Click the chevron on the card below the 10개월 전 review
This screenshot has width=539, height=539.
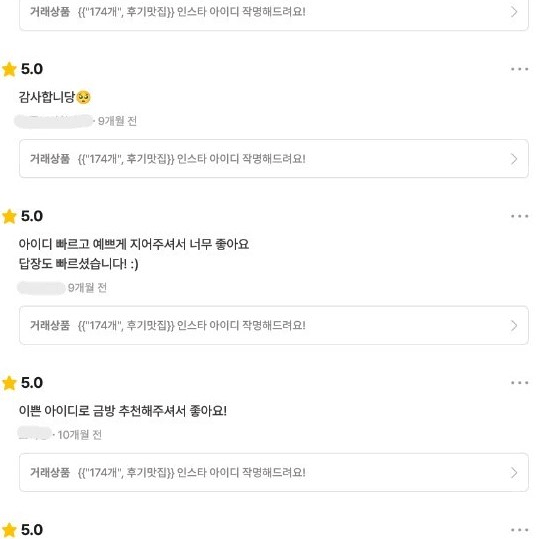coord(514,473)
